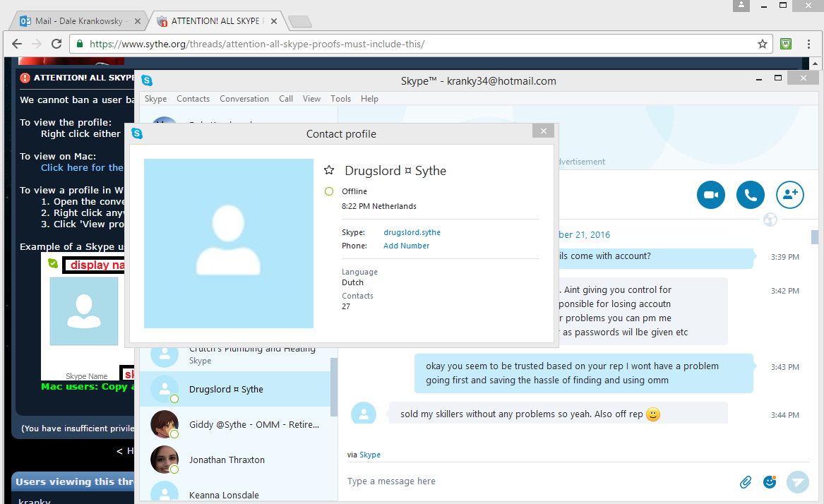This screenshot has width=824, height=504.
Task: Click the 'Offline' status text
Action: [x=354, y=191]
